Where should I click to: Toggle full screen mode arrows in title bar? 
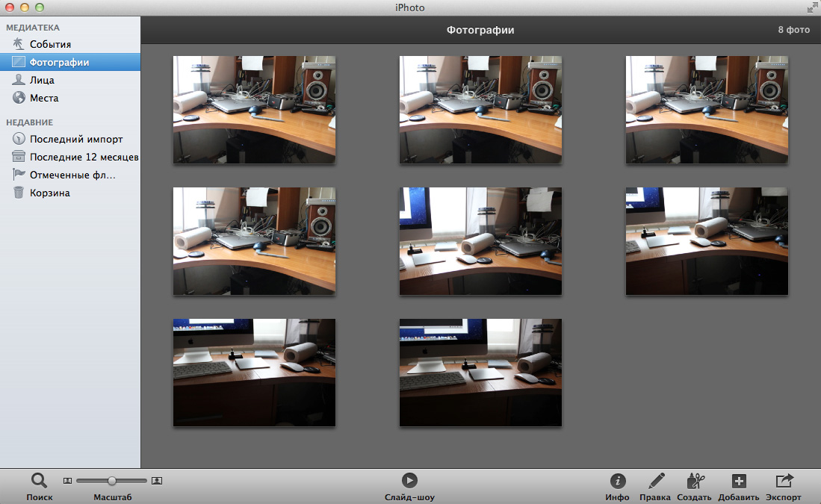pos(812,7)
